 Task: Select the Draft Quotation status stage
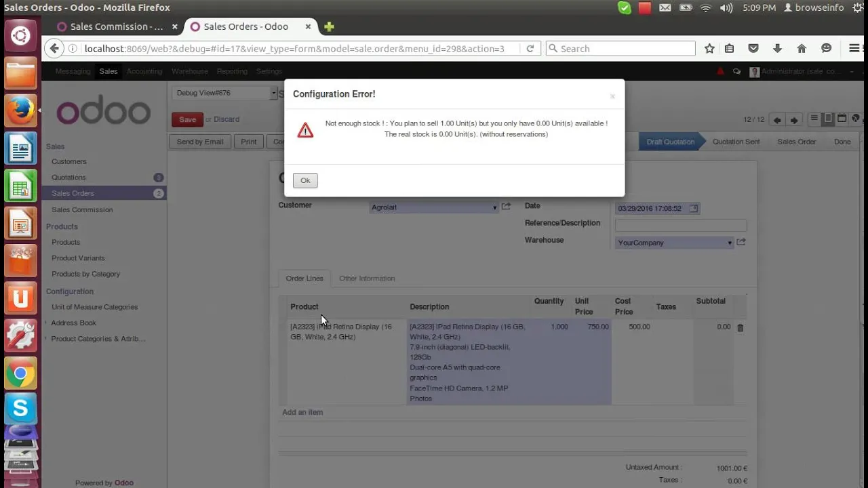point(670,142)
